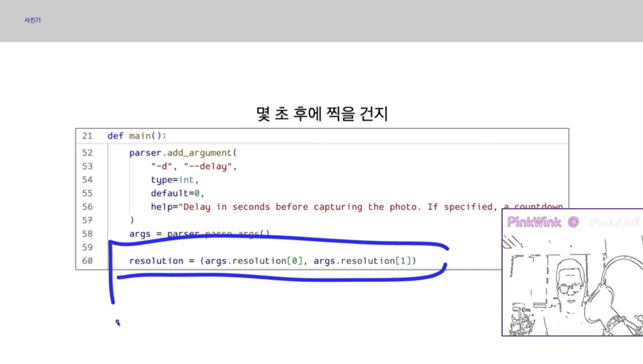Click the 사진기 label in the header
The image size is (643, 364).
point(32,20)
